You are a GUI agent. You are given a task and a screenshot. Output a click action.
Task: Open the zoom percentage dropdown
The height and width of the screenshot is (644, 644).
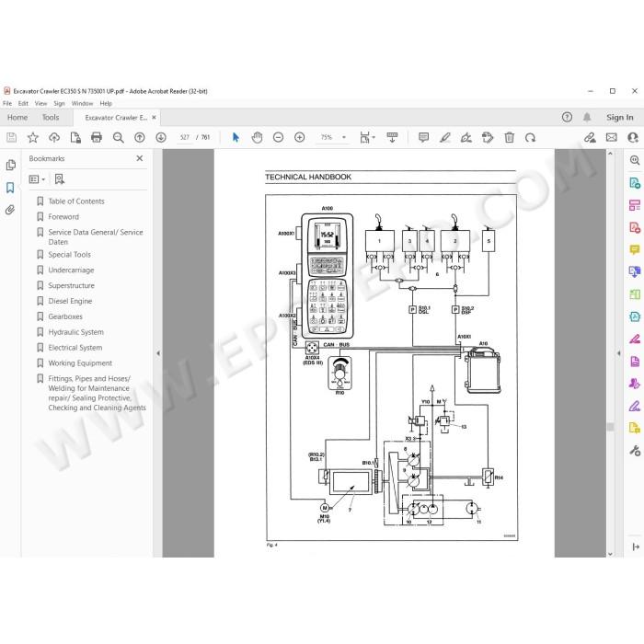click(344, 138)
